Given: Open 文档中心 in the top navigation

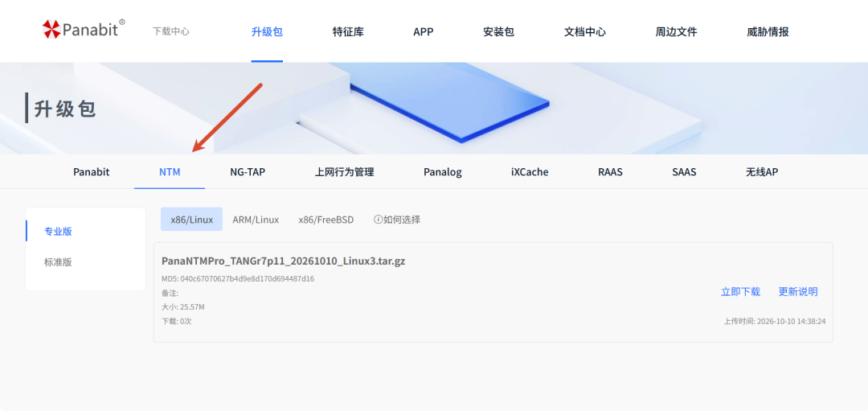Looking at the screenshot, I should pyautogui.click(x=585, y=31).
